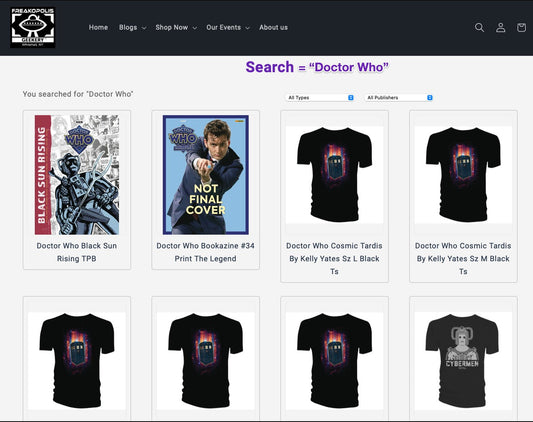Open the All Publishers filter dropdown
This screenshot has width=533, height=422.
399,98
